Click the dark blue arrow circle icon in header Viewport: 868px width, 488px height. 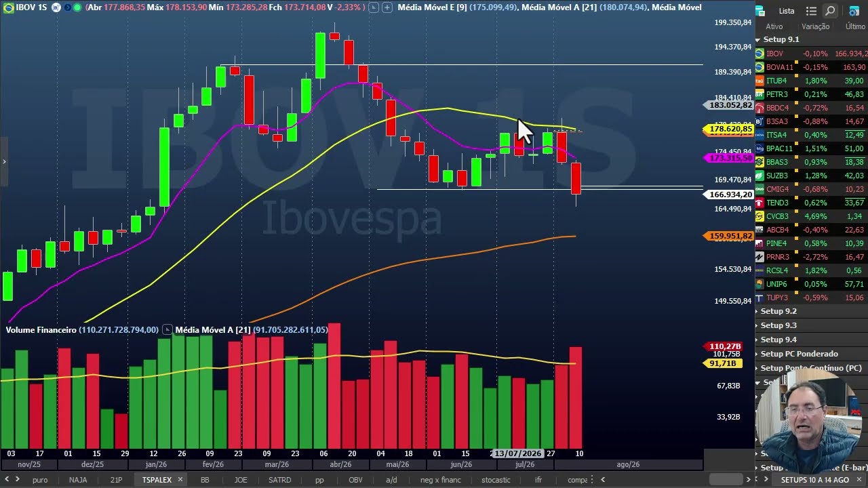[x=66, y=7]
